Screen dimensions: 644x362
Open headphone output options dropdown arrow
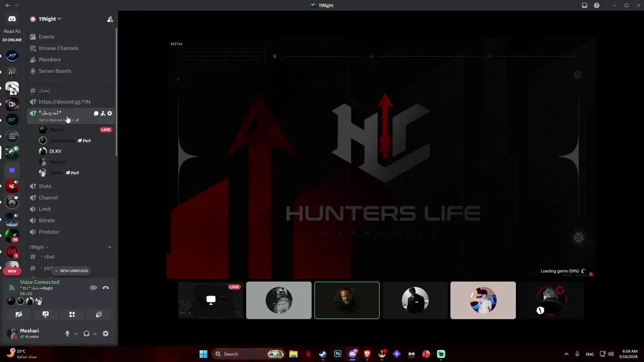[x=95, y=333]
